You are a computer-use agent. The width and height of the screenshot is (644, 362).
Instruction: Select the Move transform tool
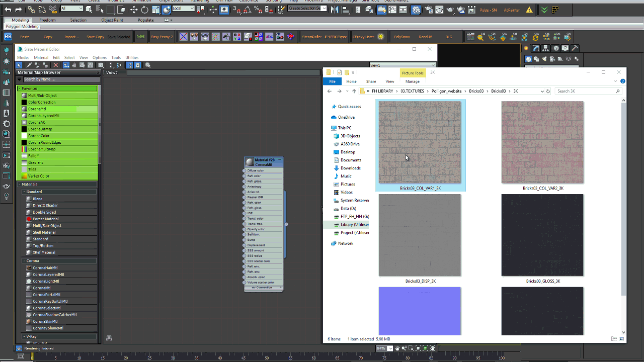pos(134,10)
